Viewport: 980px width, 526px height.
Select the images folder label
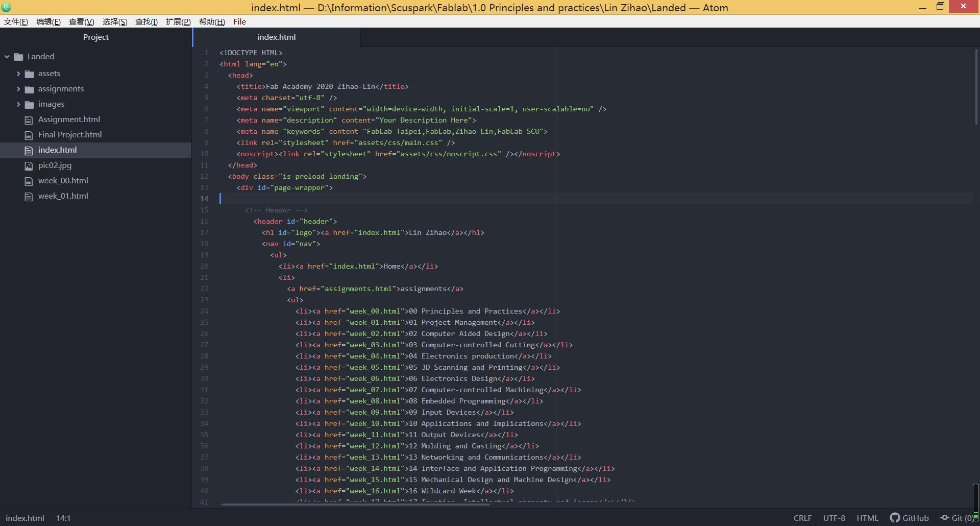[51, 104]
